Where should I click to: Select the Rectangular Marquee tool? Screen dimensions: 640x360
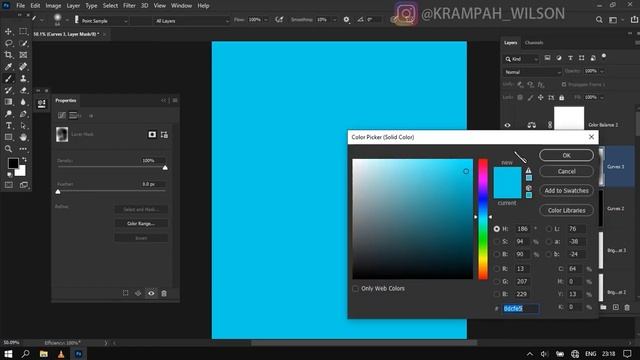click(23, 31)
